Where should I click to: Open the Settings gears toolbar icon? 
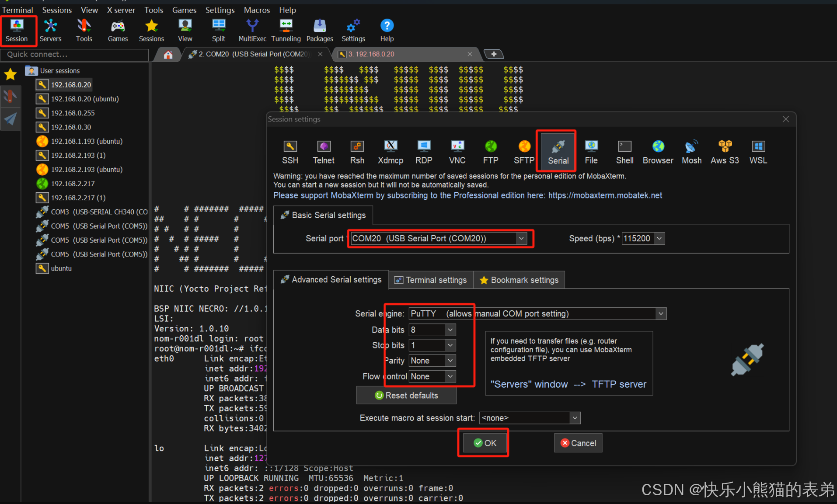[x=353, y=31]
